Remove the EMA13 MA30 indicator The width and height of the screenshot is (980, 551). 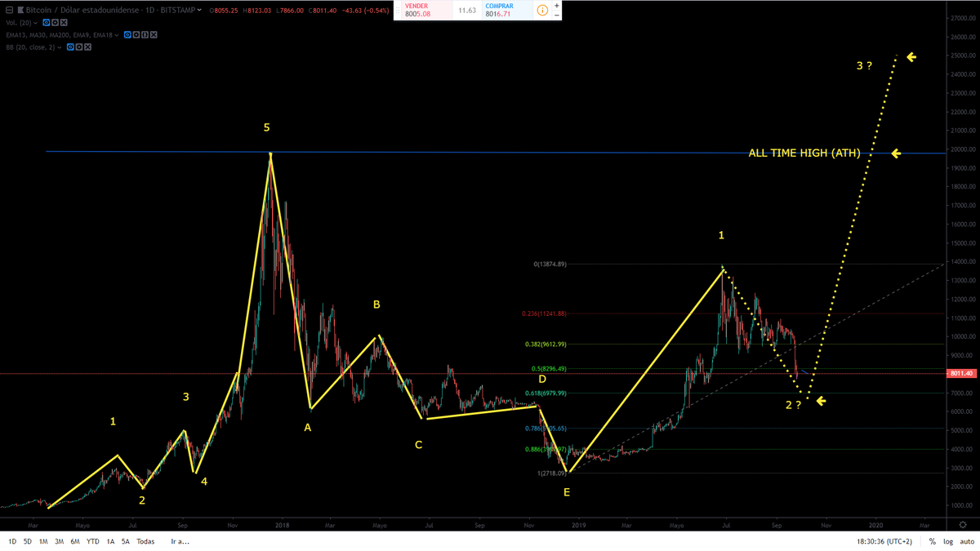tap(154, 35)
